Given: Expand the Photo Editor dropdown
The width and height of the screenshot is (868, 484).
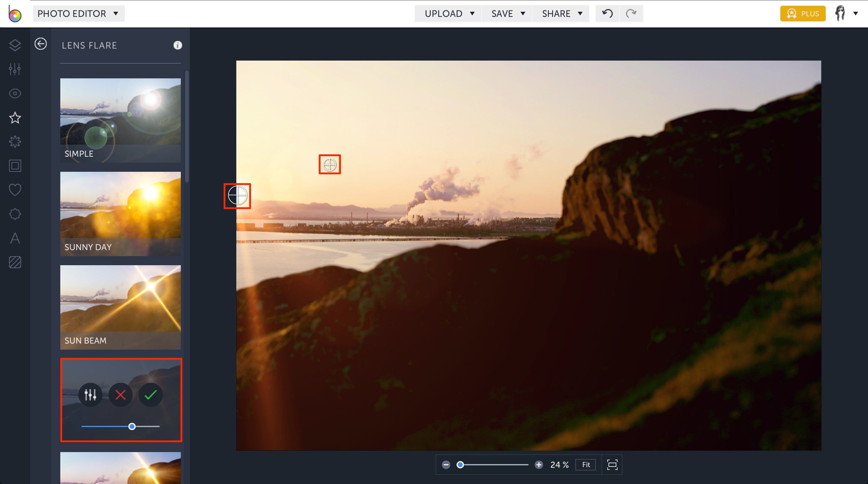Looking at the screenshot, I should coord(78,14).
